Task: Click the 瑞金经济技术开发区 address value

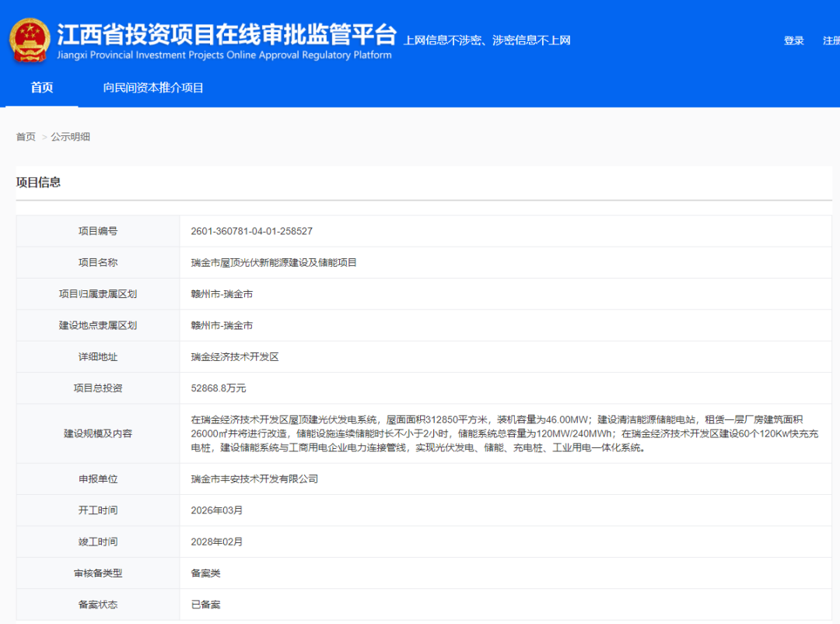Action: (235, 357)
